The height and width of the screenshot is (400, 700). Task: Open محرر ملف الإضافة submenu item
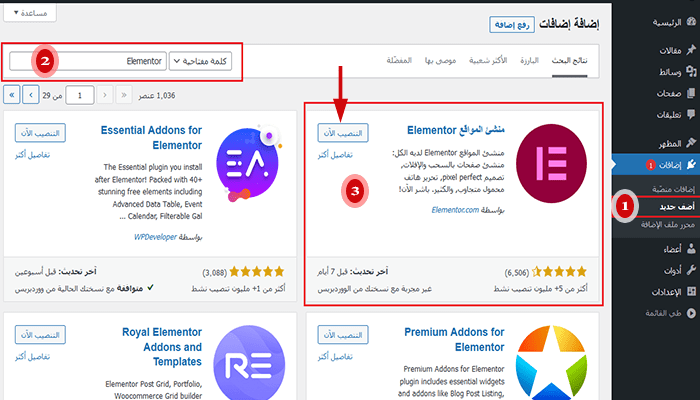tap(668, 225)
